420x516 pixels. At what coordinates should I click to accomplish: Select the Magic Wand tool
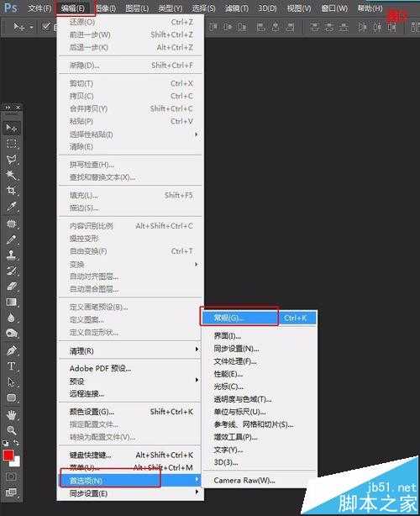(x=12, y=175)
